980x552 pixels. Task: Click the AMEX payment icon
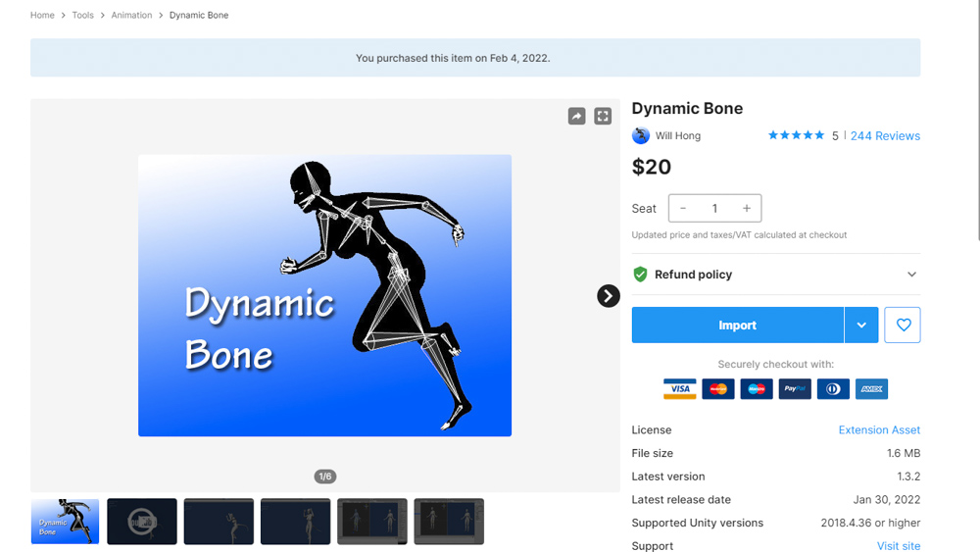(872, 389)
